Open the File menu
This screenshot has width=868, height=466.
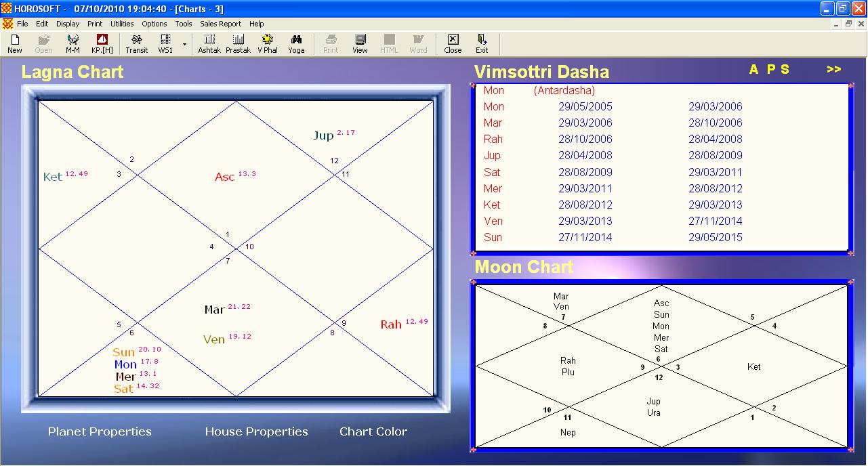(x=22, y=24)
